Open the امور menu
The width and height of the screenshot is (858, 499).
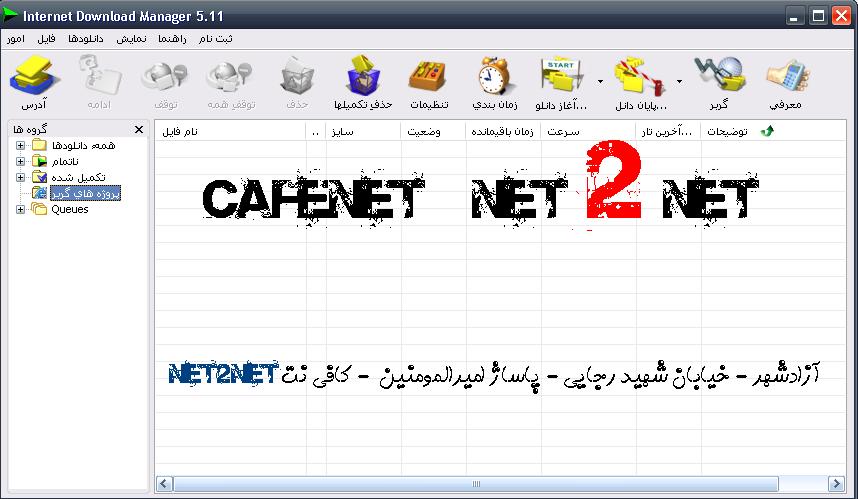pos(16,39)
